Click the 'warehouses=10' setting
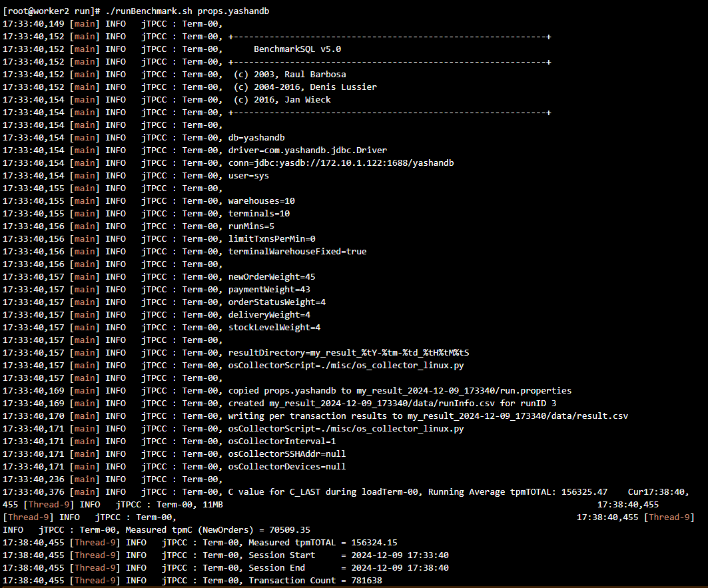The width and height of the screenshot is (708, 588). 262,200
